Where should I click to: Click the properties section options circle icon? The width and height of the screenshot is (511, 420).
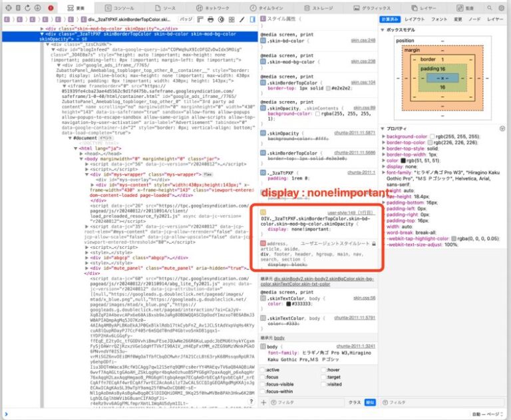[502, 128]
